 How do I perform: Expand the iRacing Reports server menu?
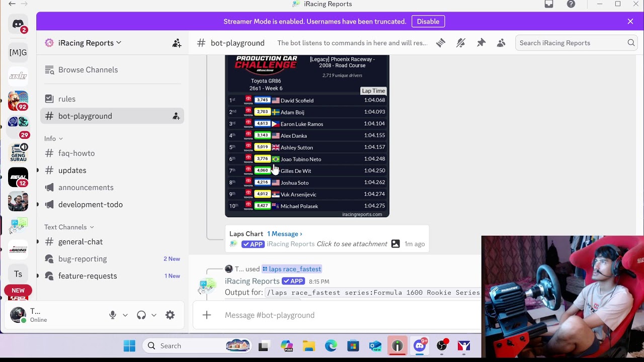tap(90, 43)
